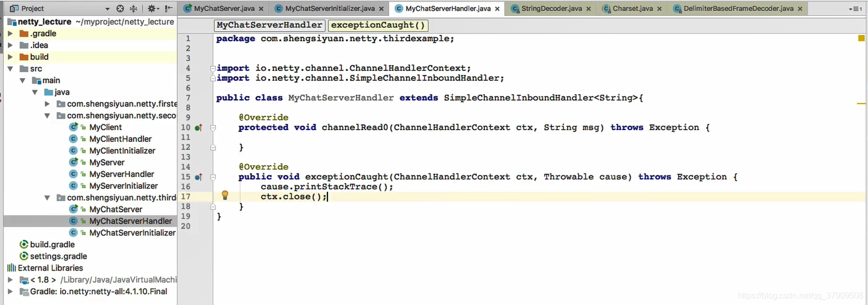The height and width of the screenshot is (305, 868).
Task: Click the class icon of MyChatServer in tree
Action: click(x=73, y=209)
